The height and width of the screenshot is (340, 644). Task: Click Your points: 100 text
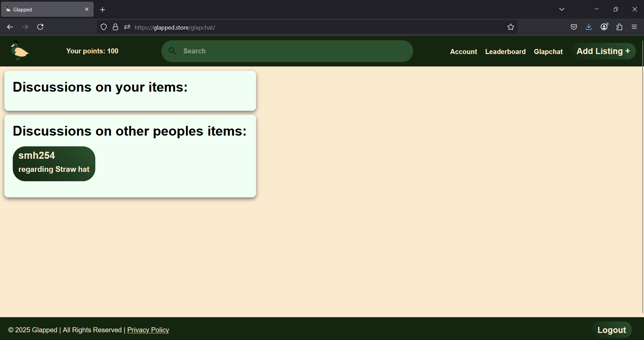tap(92, 51)
